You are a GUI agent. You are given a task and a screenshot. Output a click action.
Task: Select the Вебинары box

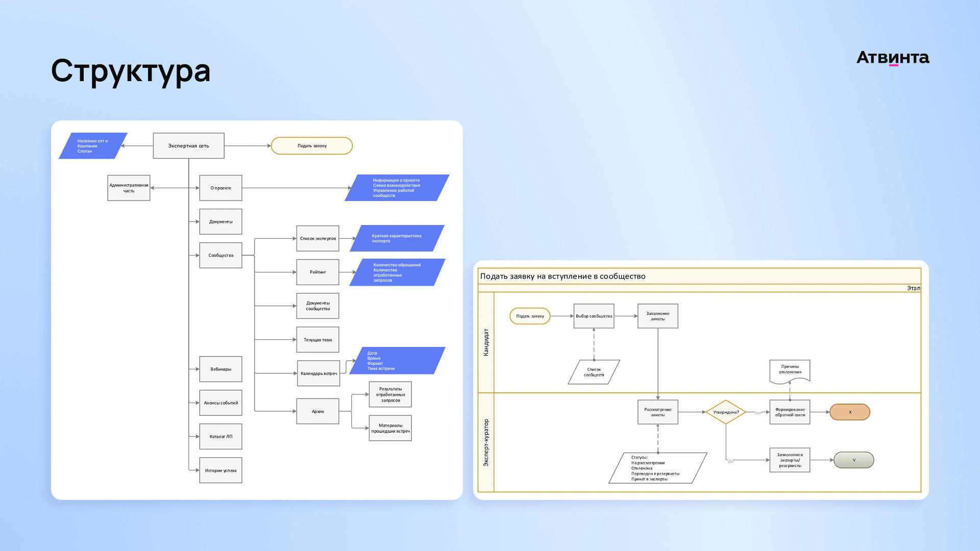tap(220, 369)
